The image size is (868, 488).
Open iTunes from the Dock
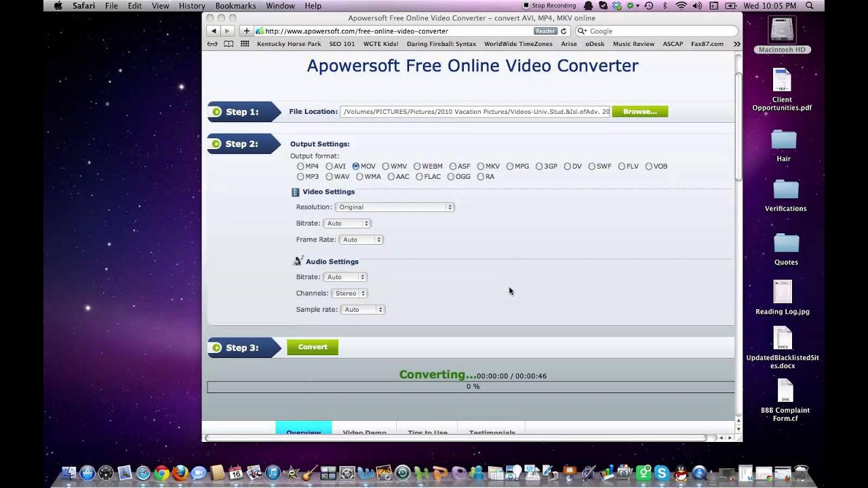tap(273, 473)
